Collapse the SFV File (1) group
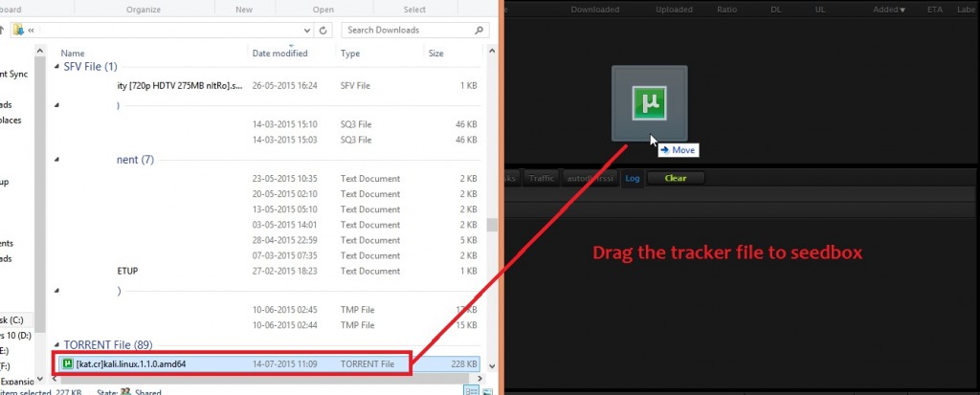Image resolution: width=980 pixels, height=395 pixels. [x=56, y=66]
